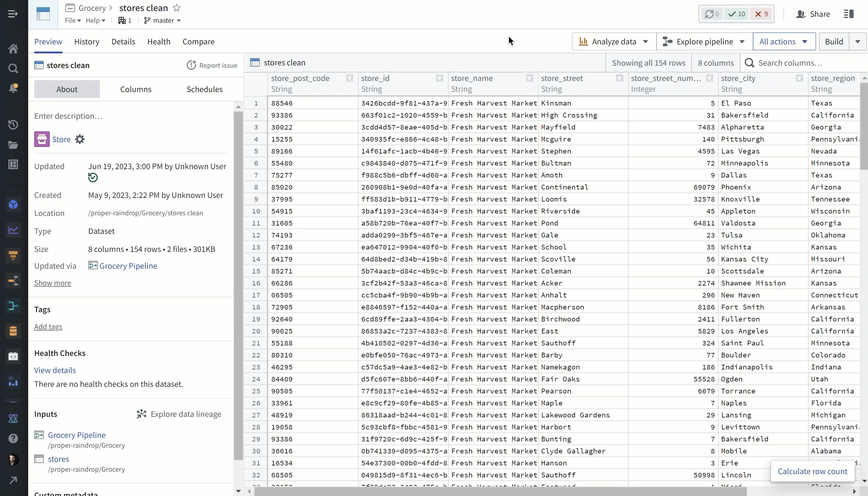Open the bar chart report icon in sidebar
The height and width of the screenshot is (496, 868).
[x=13, y=381]
